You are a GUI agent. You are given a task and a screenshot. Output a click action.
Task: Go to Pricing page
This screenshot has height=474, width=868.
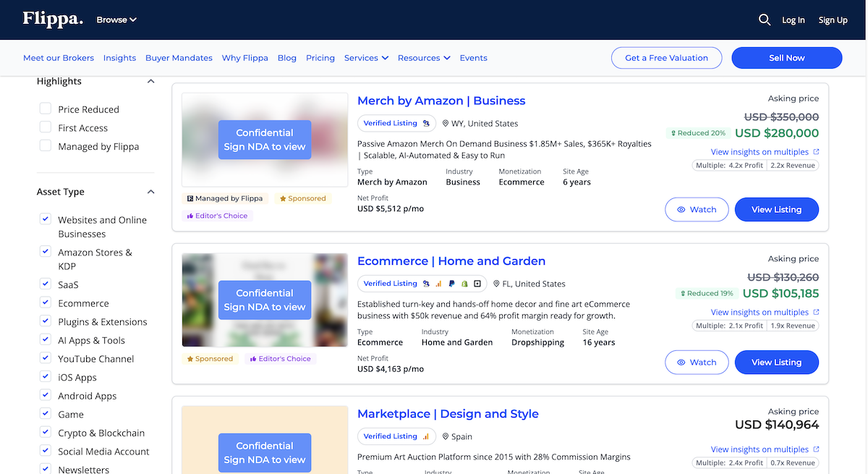pyautogui.click(x=320, y=58)
